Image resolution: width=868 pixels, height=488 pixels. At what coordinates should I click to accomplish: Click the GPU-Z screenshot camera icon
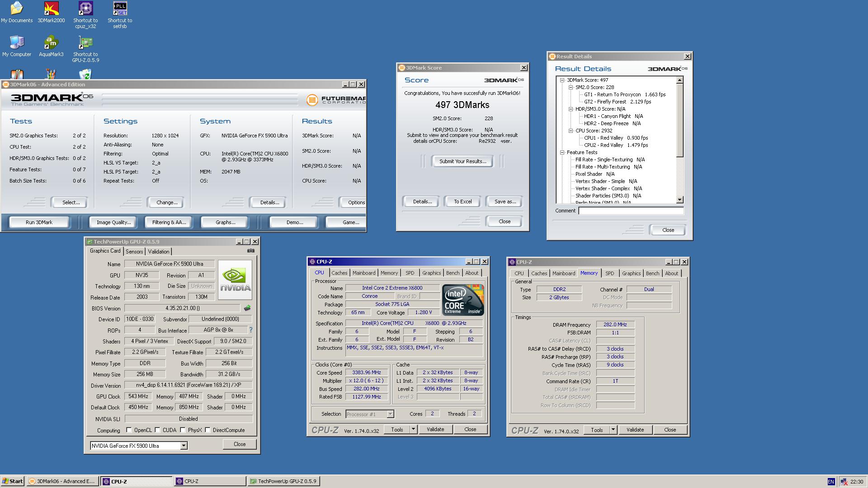(x=251, y=251)
